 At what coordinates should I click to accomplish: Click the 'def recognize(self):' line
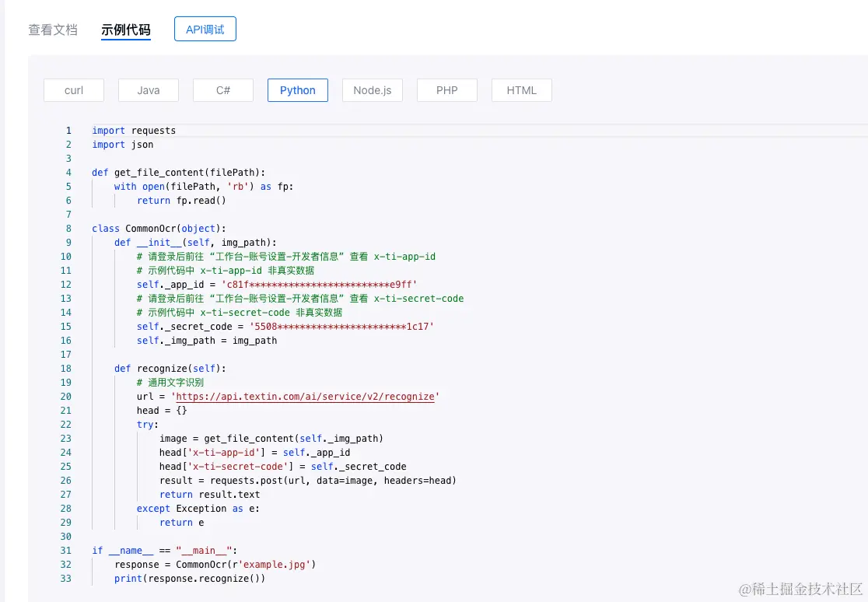(170, 369)
